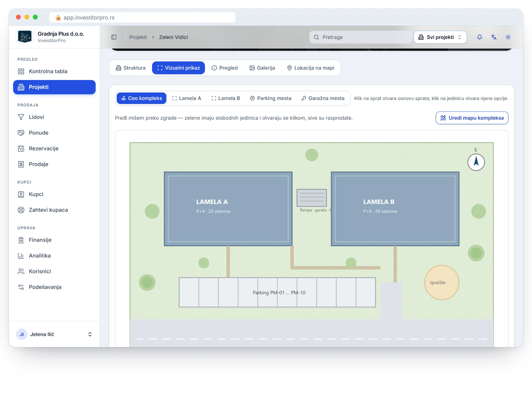Select the Lamela A view

[x=187, y=98]
